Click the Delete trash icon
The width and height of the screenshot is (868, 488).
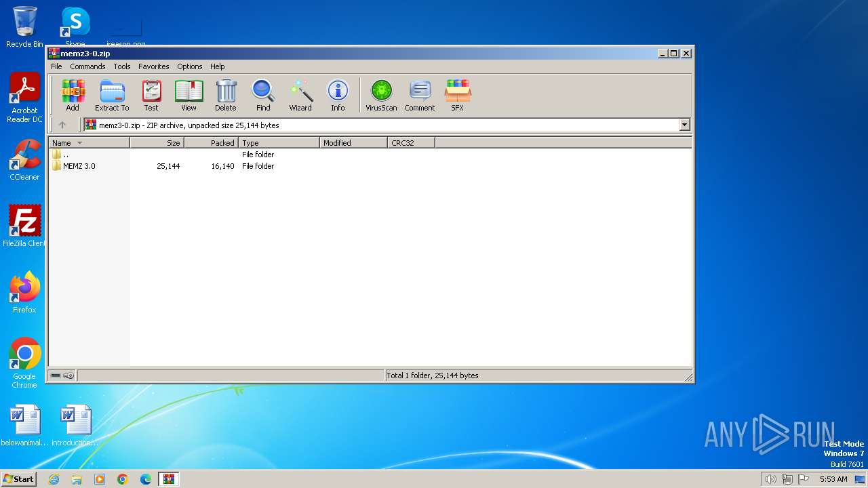(226, 95)
